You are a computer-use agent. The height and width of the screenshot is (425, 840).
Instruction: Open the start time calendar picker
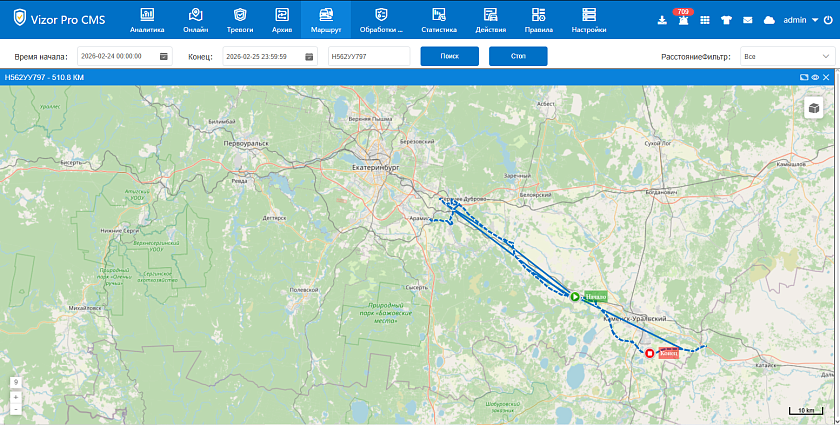[164, 56]
